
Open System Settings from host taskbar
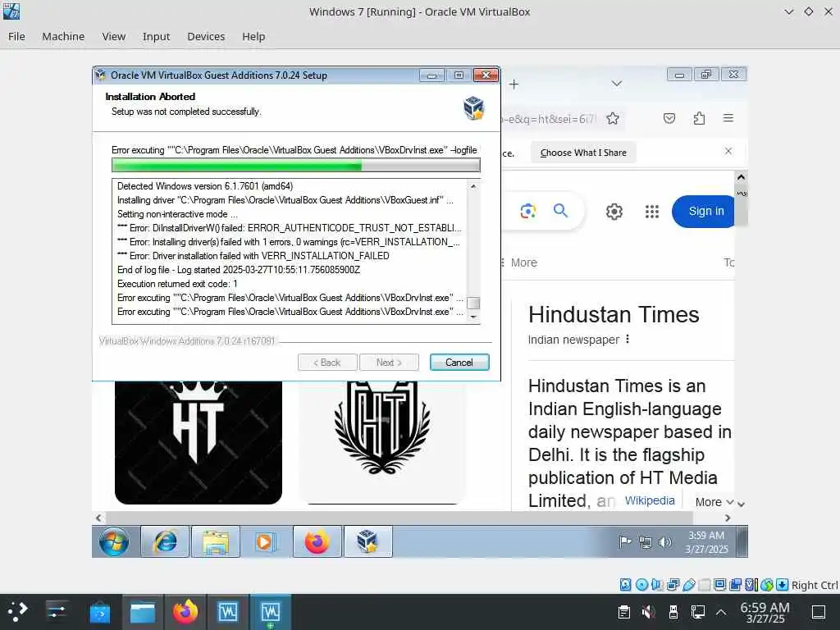(57, 611)
